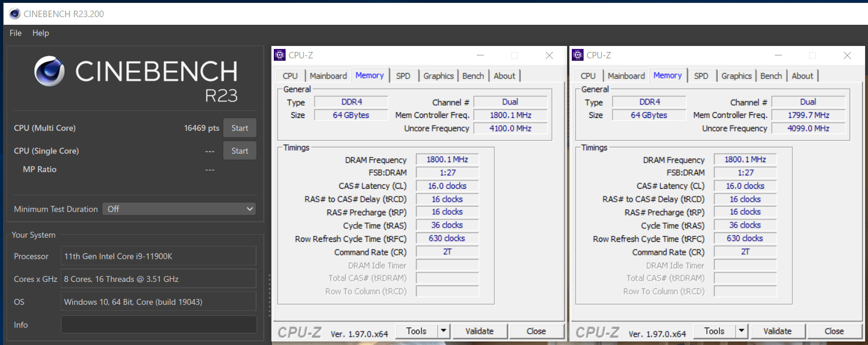Open the Help menu in Cinebench

[x=41, y=33]
